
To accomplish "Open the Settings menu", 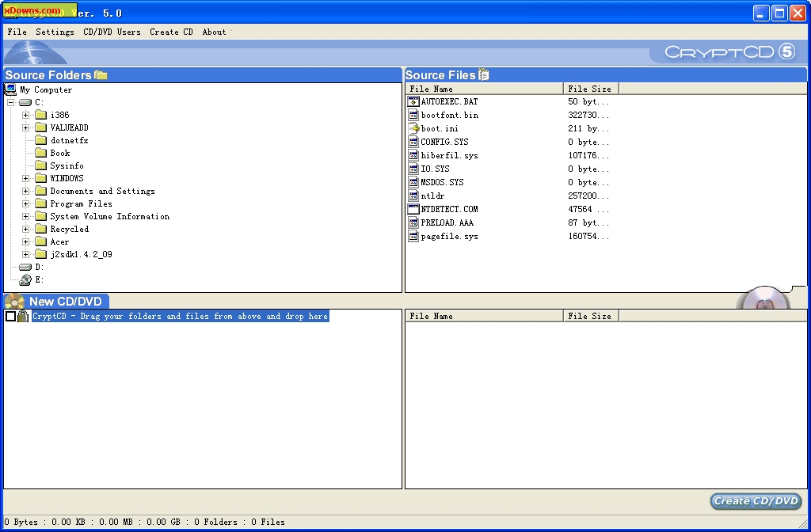I will [x=55, y=32].
